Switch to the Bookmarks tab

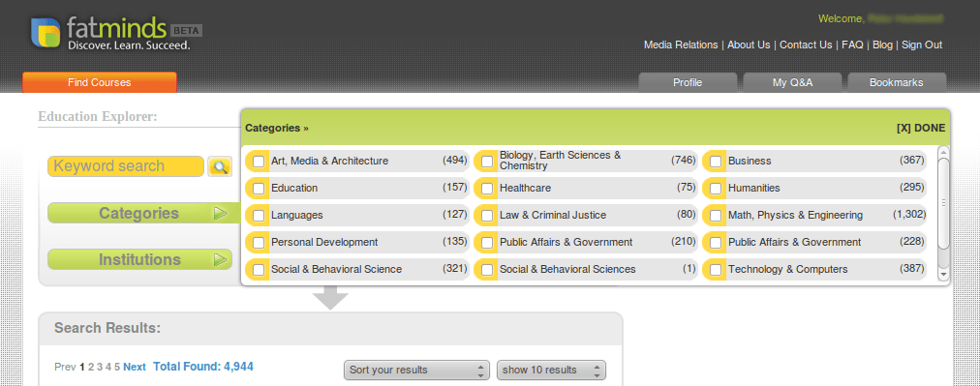coord(897,82)
